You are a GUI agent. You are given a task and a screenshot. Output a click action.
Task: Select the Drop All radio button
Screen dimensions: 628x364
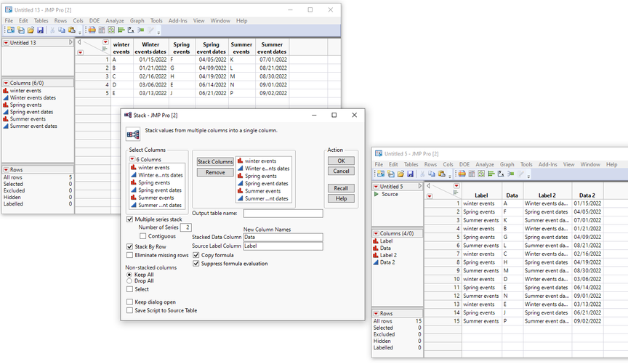[x=129, y=281]
